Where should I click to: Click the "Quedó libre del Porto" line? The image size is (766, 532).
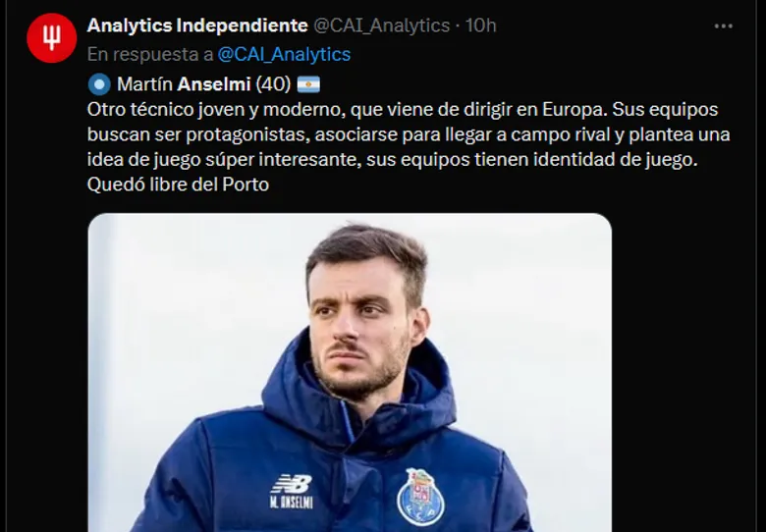coord(178,184)
